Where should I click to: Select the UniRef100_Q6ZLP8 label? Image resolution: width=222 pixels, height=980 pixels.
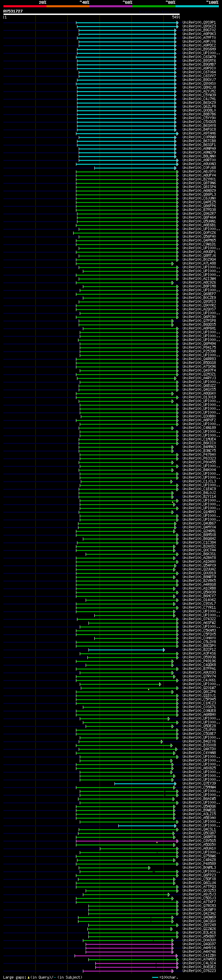pyautogui.click(x=199, y=106)
